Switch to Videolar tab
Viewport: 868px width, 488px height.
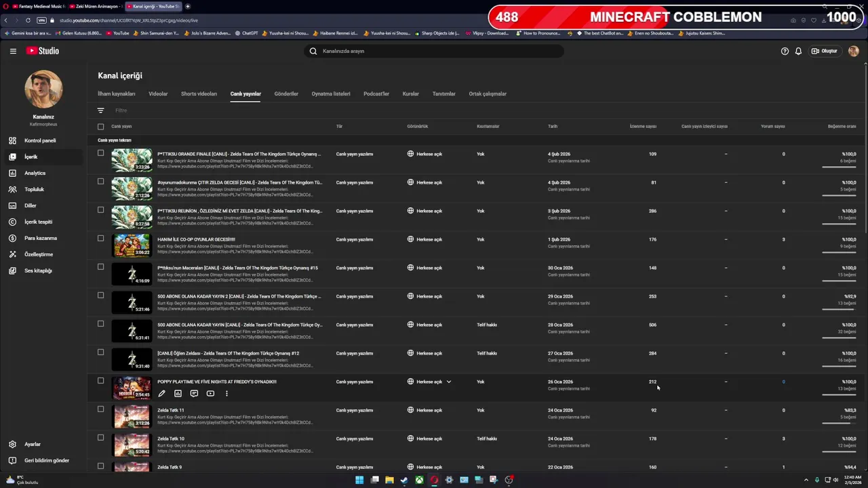coord(158,94)
